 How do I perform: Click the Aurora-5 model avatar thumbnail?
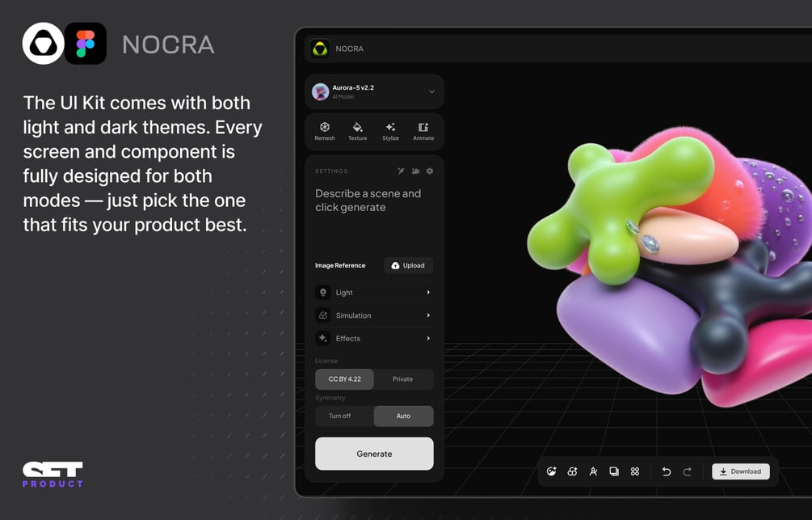(x=321, y=91)
